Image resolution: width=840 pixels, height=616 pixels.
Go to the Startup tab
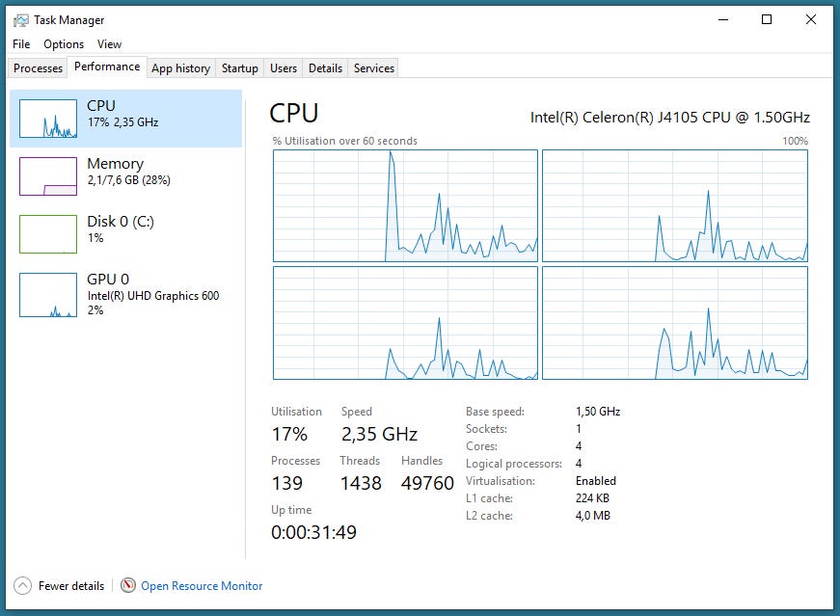point(239,68)
